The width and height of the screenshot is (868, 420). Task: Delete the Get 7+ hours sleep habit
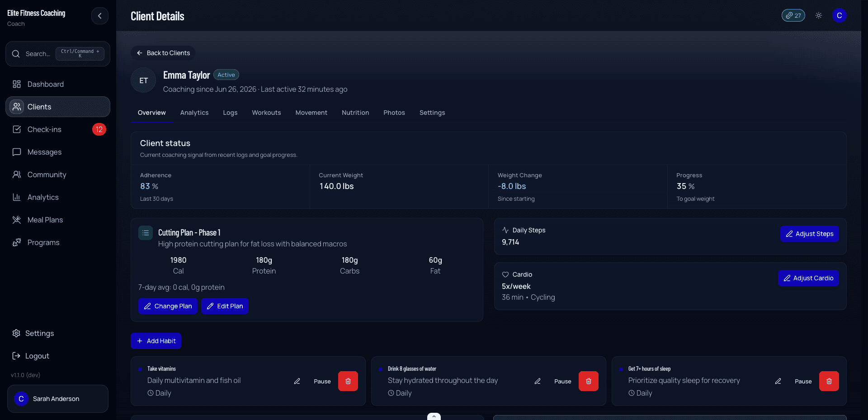tap(829, 381)
